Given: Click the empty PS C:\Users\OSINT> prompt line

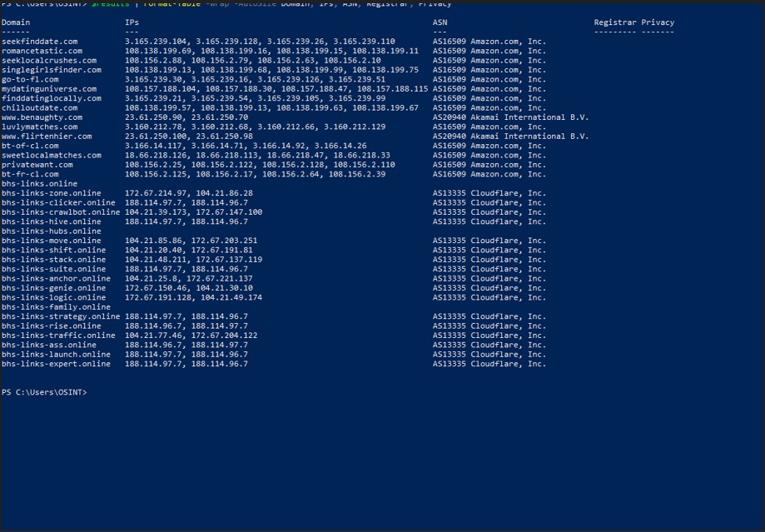Looking at the screenshot, I should [44, 391].
